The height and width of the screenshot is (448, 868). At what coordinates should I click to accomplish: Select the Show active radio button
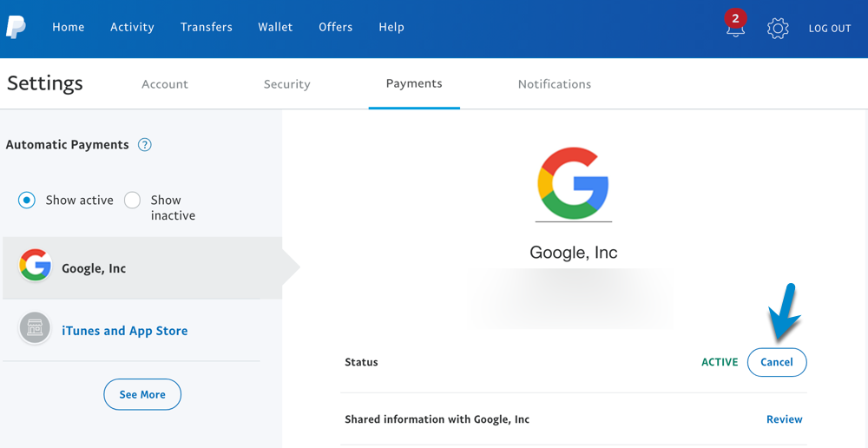pyautogui.click(x=27, y=200)
